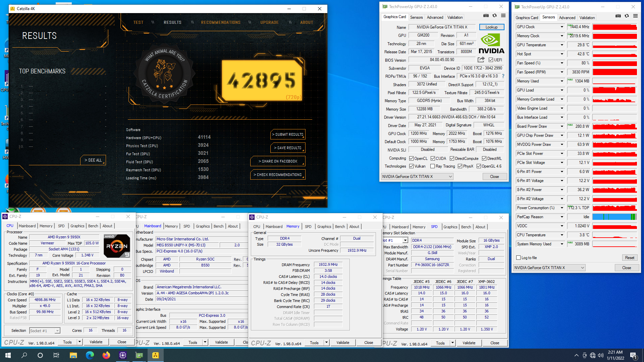Open the GPU Temperature sensor dropdown arrow
This screenshot has height=362, width=644.
click(x=562, y=45)
